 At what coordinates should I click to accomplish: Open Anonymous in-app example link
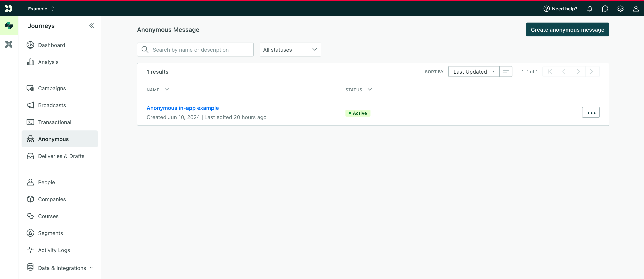click(183, 108)
